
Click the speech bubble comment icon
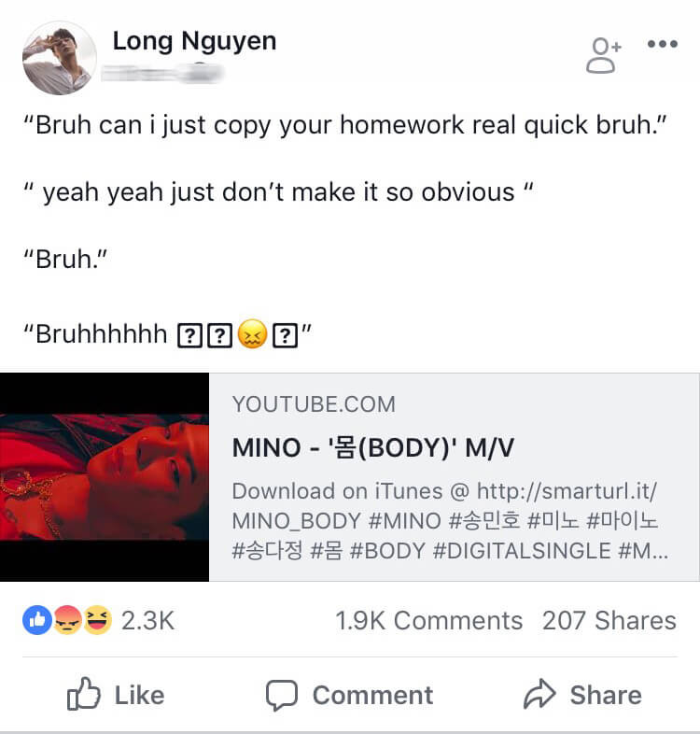(282, 695)
